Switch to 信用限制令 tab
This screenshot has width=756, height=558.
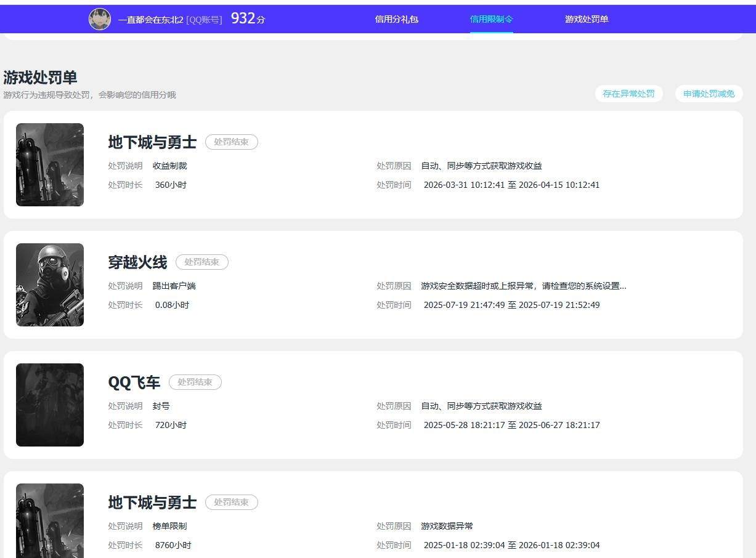point(492,19)
